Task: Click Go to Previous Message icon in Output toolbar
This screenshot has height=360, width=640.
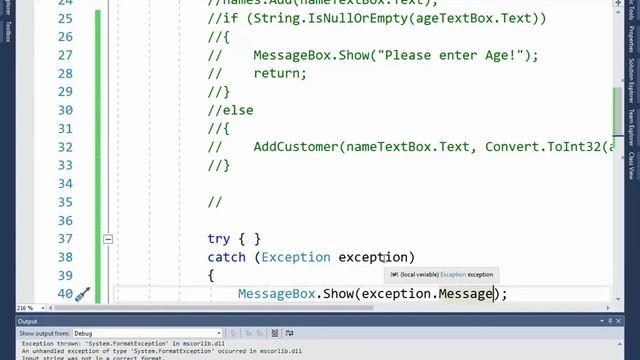Action: pyautogui.click(x=248, y=333)
